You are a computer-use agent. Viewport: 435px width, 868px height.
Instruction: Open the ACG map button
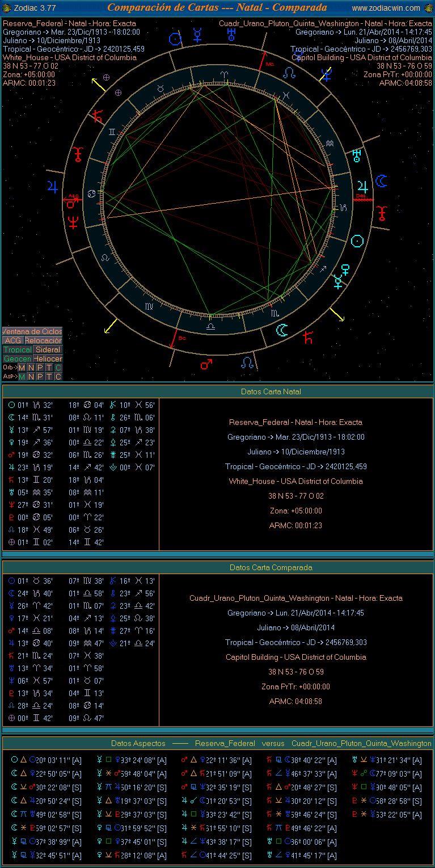(x=13, y=340)
